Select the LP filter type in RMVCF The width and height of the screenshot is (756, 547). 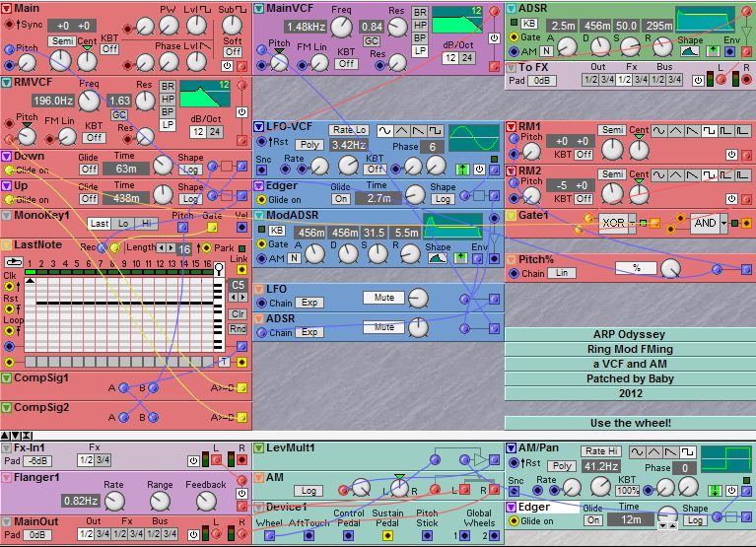pos(169,125)
